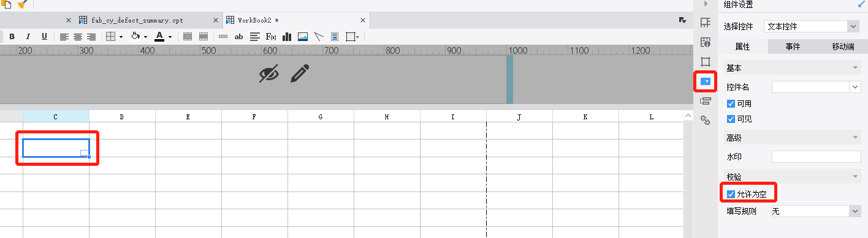Screen dimensions: 868x238
Task: Open the conditional attributes sidebar panel
Action: point(705,101)
